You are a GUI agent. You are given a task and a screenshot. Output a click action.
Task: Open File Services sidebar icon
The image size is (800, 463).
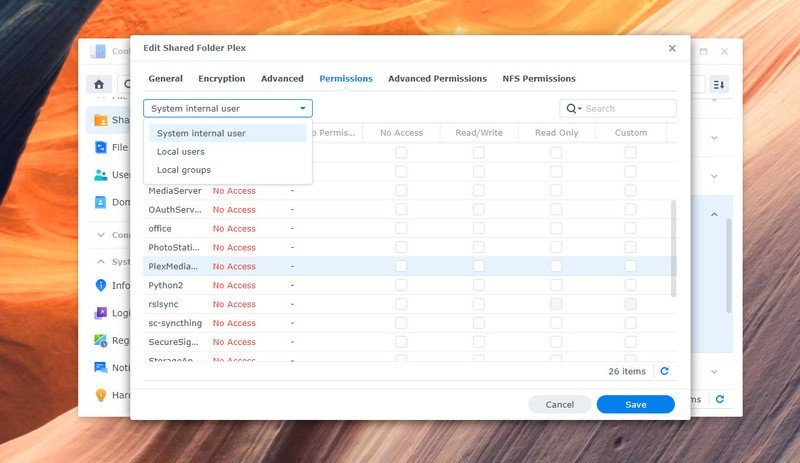point(101,147)
